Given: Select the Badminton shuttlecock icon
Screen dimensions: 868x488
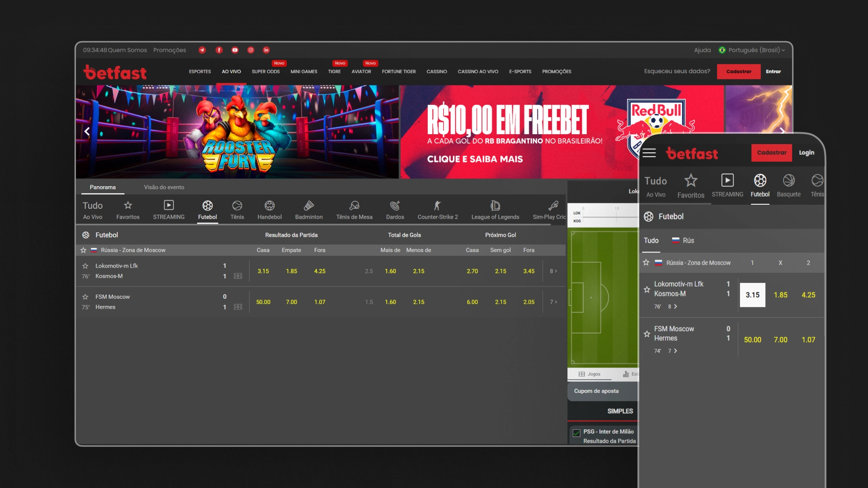Looking at the screenshot, I should [x=309, y=206].
